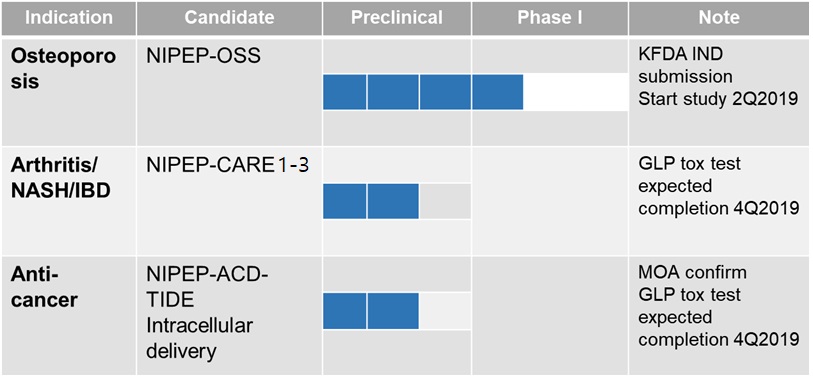
Task: Click white unfilled portion of NIPEP-OSS bar
Action: click(x=576, y=92)
